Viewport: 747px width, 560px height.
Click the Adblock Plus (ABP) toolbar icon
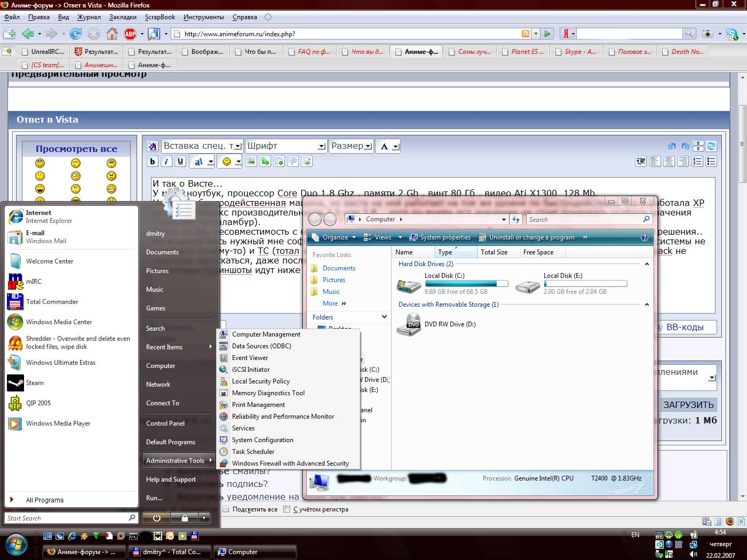pyautogui.click(x=130, y=34)
